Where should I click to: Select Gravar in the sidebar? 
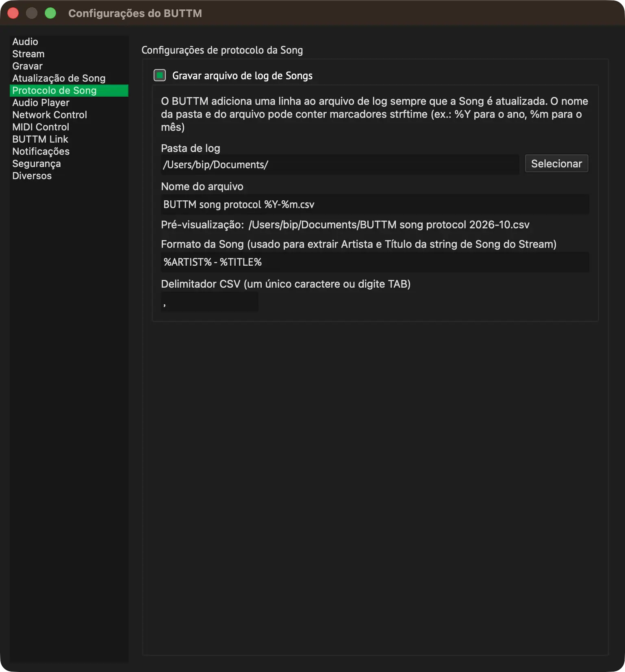tap(69, 66)
